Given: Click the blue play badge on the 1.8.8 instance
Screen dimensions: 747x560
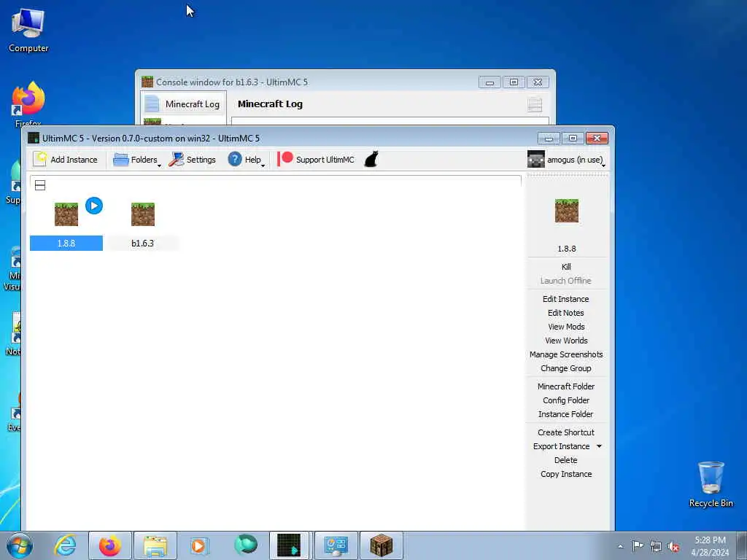Looking at the screenshot, I should point(94,206).
